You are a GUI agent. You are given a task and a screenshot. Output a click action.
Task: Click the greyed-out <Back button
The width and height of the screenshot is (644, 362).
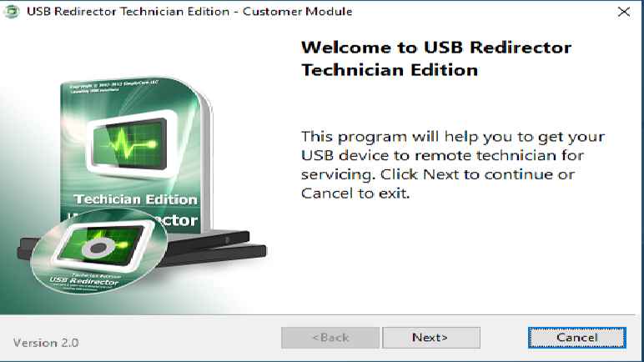click(330, 338)
